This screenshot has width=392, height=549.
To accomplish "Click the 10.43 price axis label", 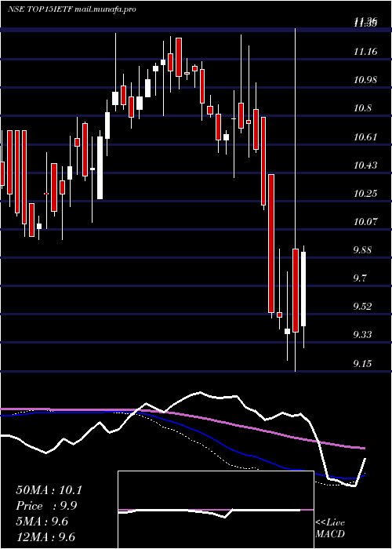I will pos(365,165).
